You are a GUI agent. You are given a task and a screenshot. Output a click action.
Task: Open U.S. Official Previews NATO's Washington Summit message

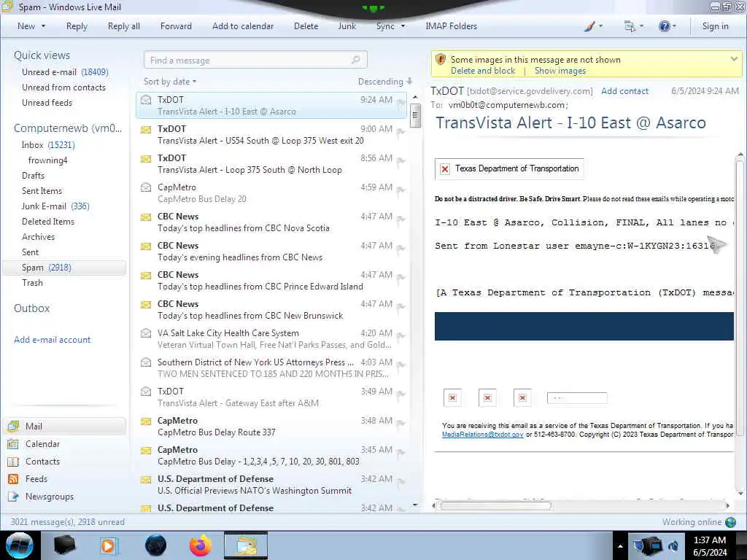(x=271, y=485)
